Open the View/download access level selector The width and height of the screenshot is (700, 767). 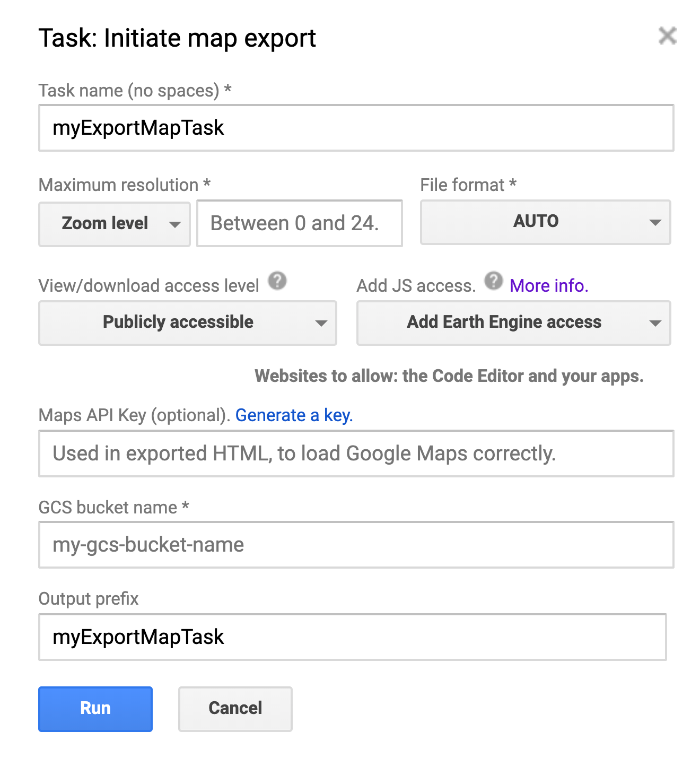pyautogui.click(x=187, y=323)
